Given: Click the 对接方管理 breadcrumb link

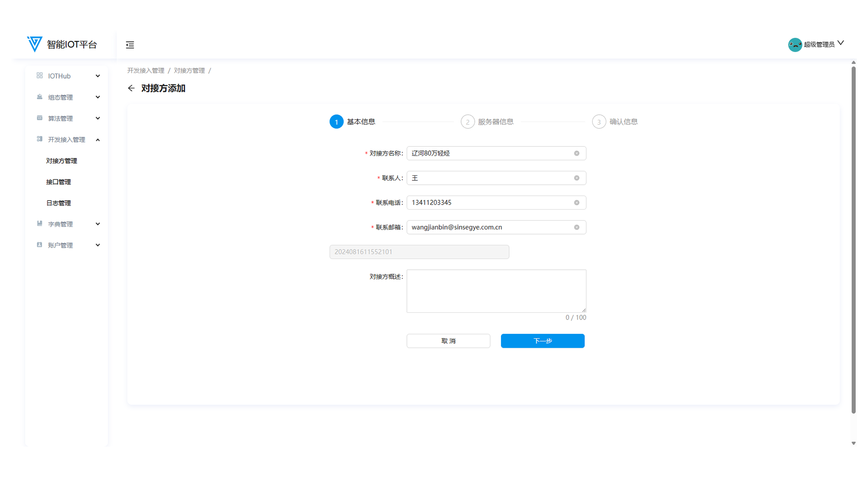Looking at the screenshot, I should point(189,70).
